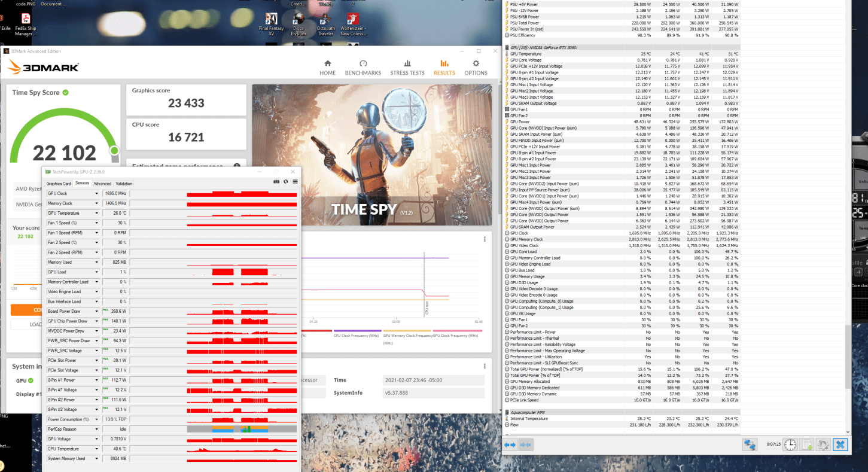Screen dimensions: 868x472
Task: Expand GPU Clock sensor dropdown in GPU-Z
Action: [x=96, y=193]
